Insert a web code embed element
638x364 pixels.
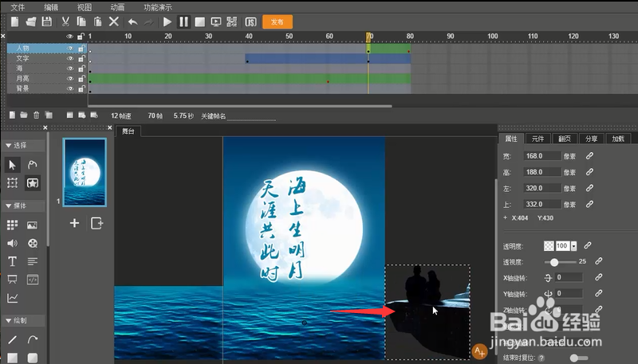click(x=33, y=280)
